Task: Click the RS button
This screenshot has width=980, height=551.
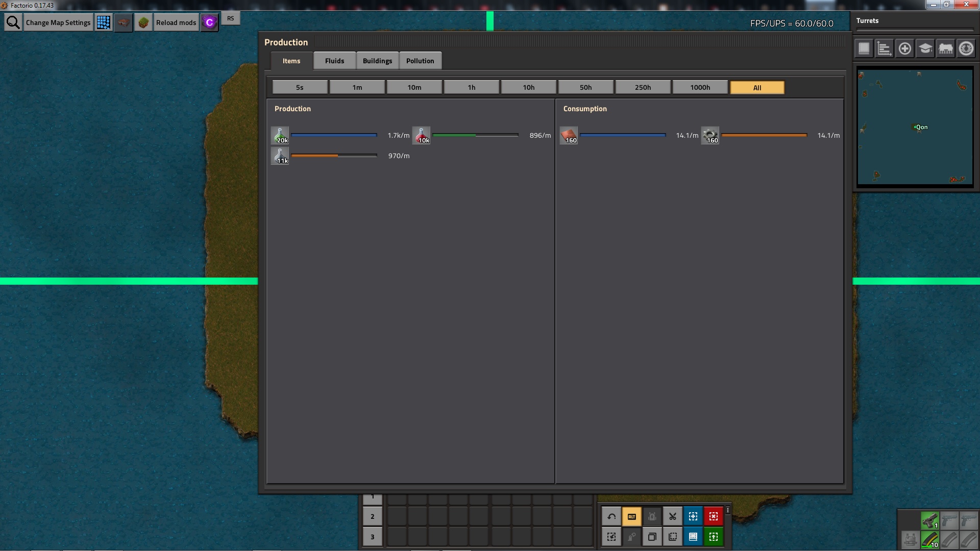Action: click(231, 18)
